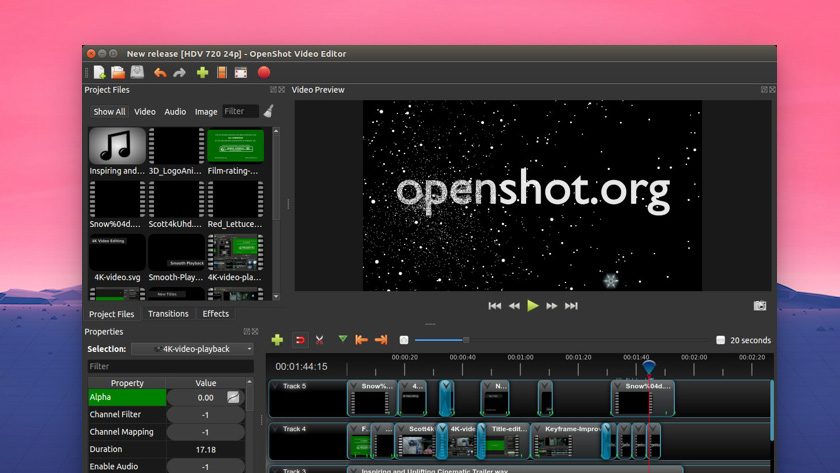
Task: Click the red Export Video button
Action: 264,72
